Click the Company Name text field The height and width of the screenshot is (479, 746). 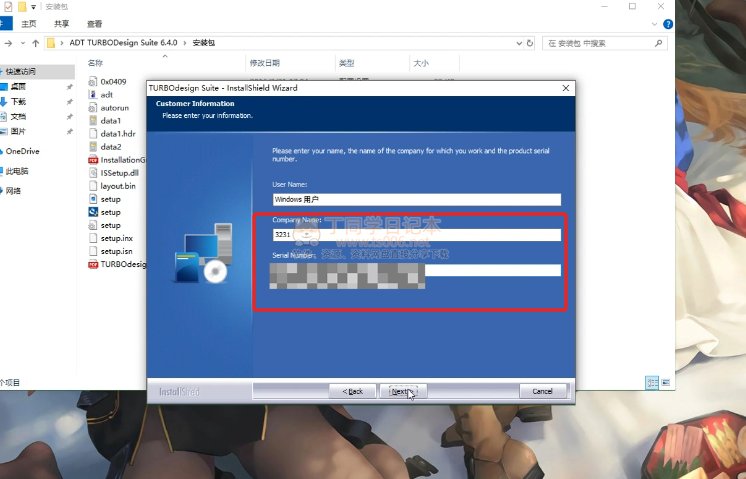click(x=416, y=235)
